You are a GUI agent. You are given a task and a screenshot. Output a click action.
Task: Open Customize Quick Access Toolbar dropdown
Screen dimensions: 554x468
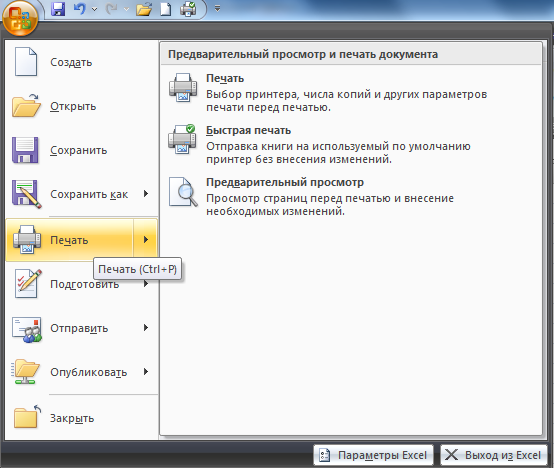click(217, 8)
